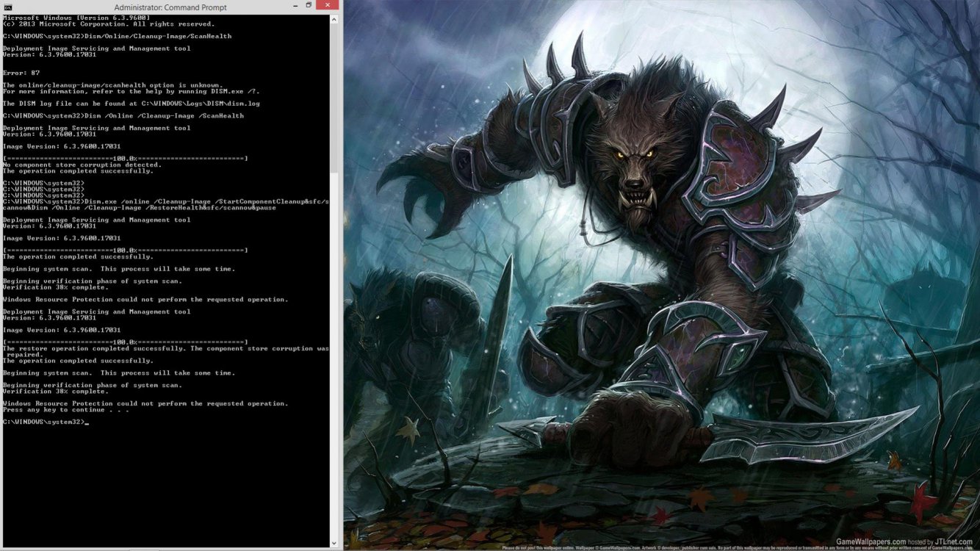
Task: Click the "Microsoft Windows [Version 6.3.9600]" line
Action: (77, 18)
